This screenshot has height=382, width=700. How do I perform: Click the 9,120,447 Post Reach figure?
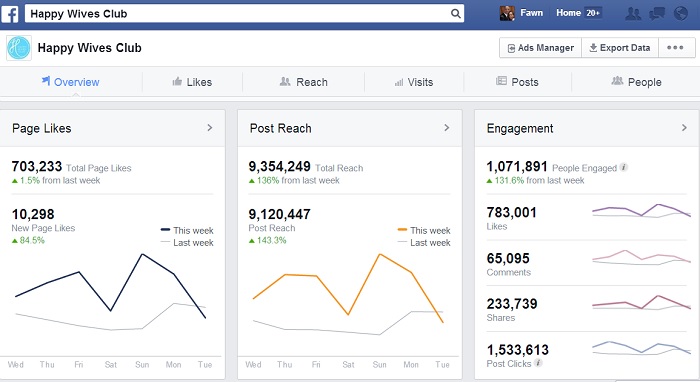pyautogui.click(x=279, y=214)
